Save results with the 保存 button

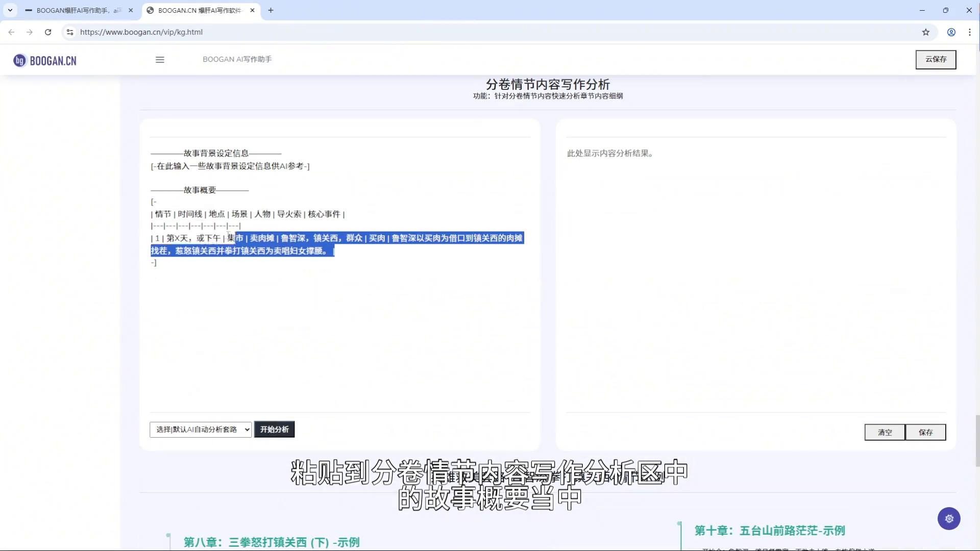(926, 432)
